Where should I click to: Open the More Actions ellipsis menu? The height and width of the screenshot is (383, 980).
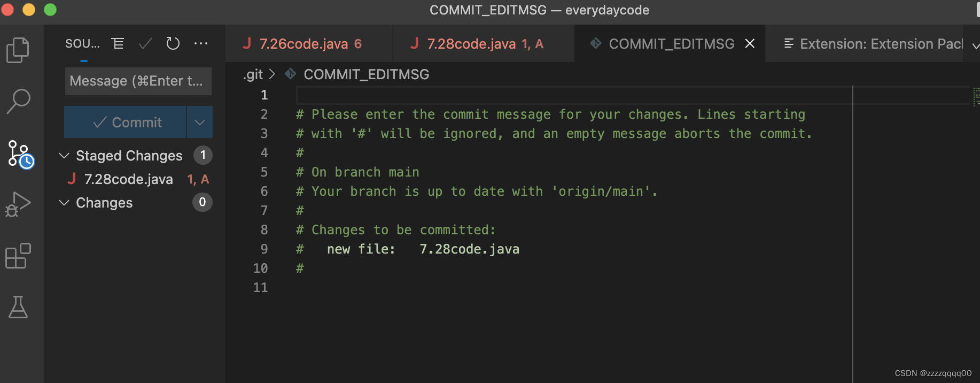coord(201,43)
